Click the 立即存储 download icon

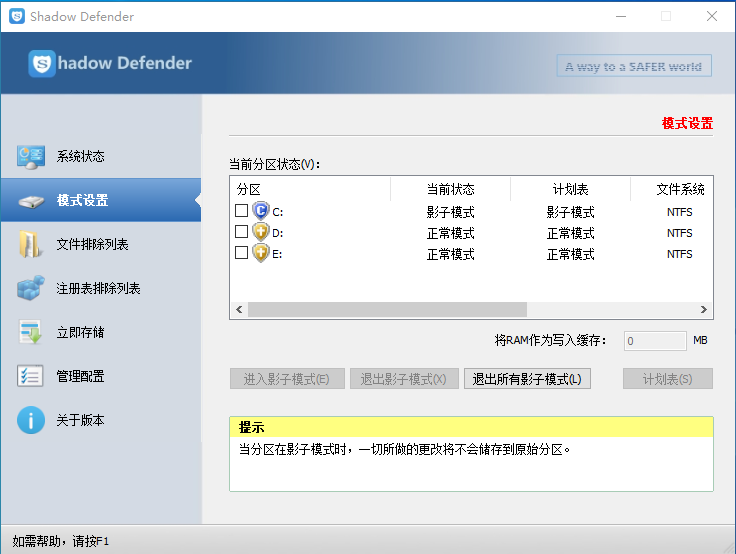tap(31, 332)
